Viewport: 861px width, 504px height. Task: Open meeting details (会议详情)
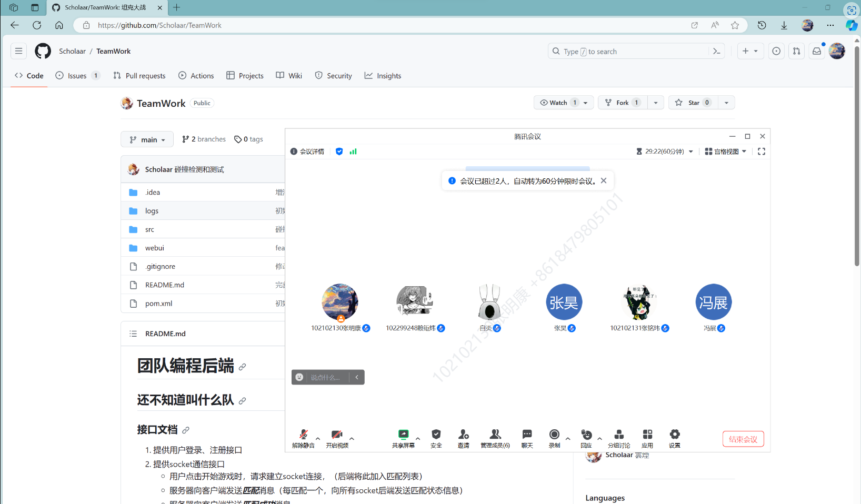pyautogui.click(x=307, y=152)
